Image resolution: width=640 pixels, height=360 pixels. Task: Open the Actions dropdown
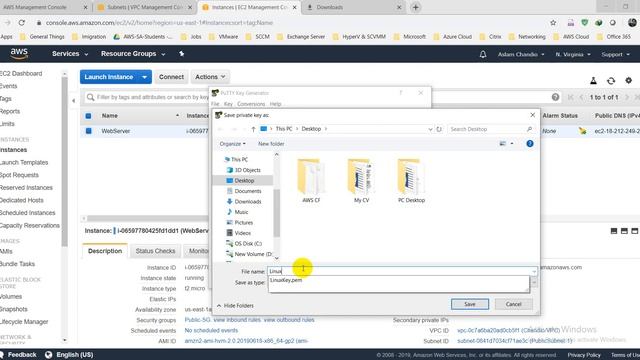click(210, 77)
